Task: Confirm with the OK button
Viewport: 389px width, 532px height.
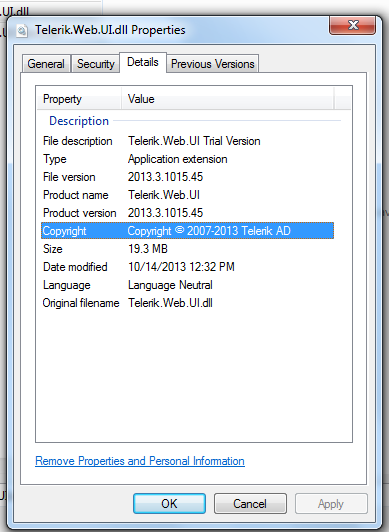Action: pos(169,504)
